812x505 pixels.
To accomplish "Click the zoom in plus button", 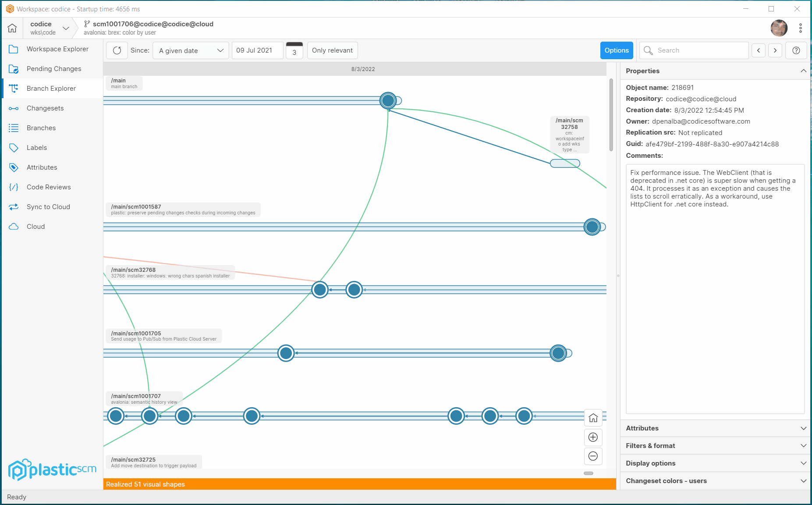I will click(593, 437).
